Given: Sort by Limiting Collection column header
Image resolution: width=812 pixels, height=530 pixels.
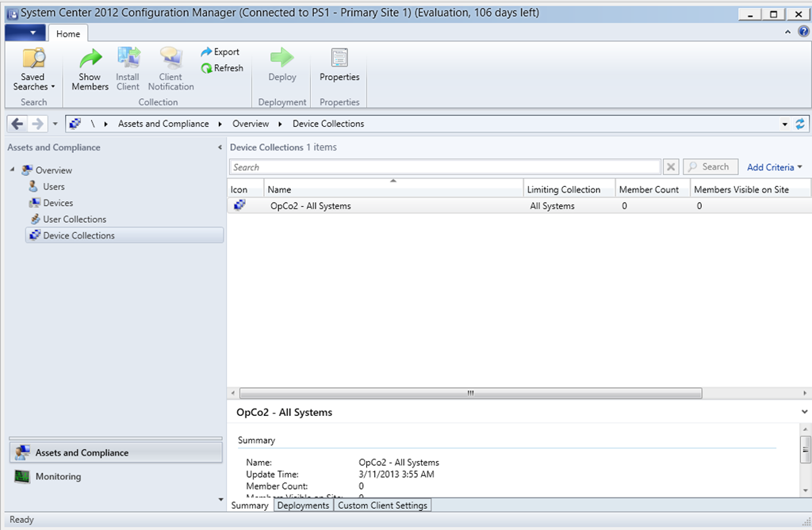Looking at the screenshot, I should [569, 189].
